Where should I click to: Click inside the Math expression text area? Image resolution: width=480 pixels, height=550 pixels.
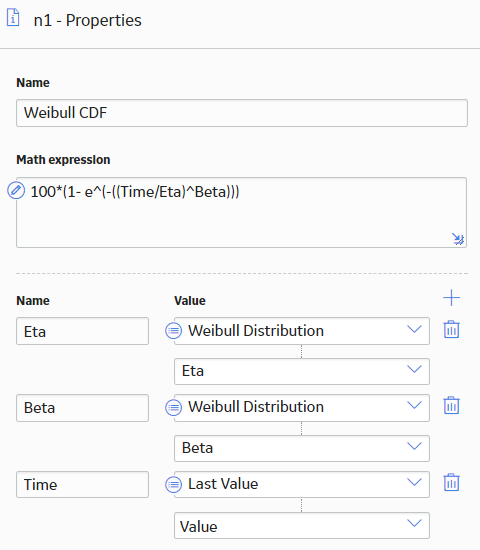pyautogui.click(x=241, y=213)
